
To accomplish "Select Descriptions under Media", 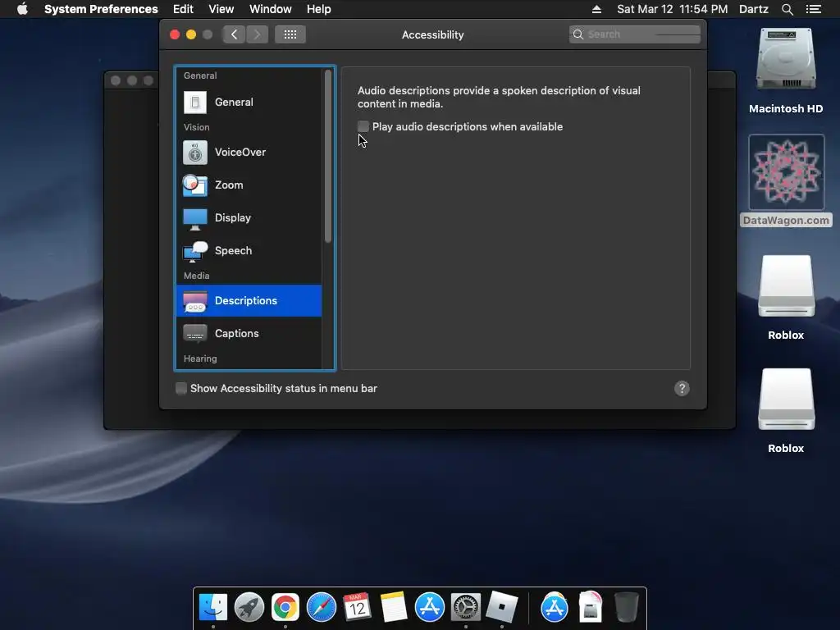I will (249, 300).
